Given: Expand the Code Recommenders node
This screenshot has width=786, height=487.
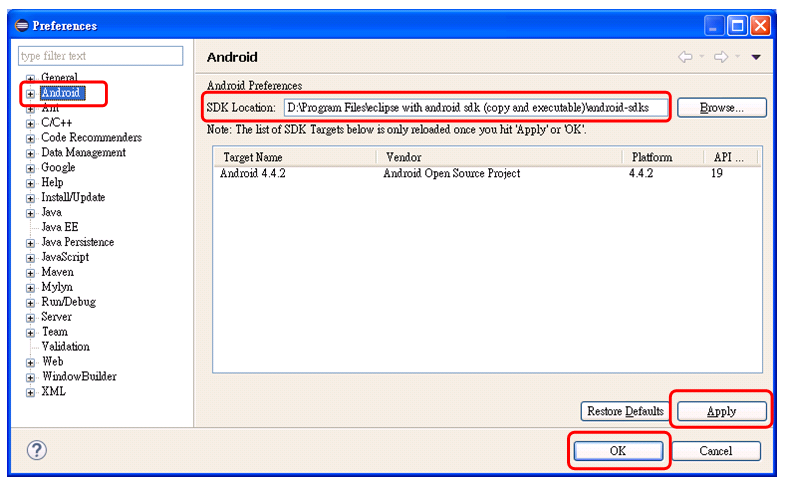Looking at the screenshot, I should point(30,138).
